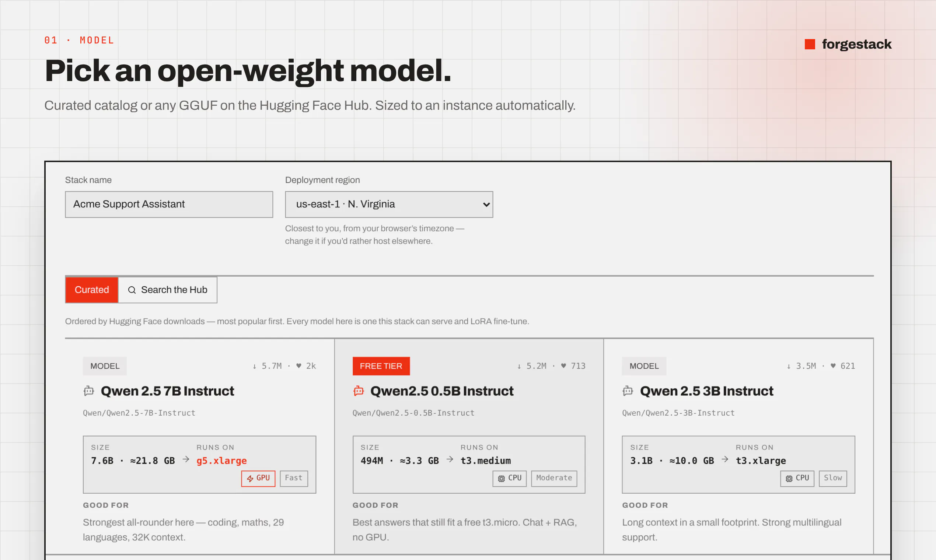Click the heart likes icon showing 621
Screen dimensions: 936x560
pyautogui.click(x=833, y=366)
